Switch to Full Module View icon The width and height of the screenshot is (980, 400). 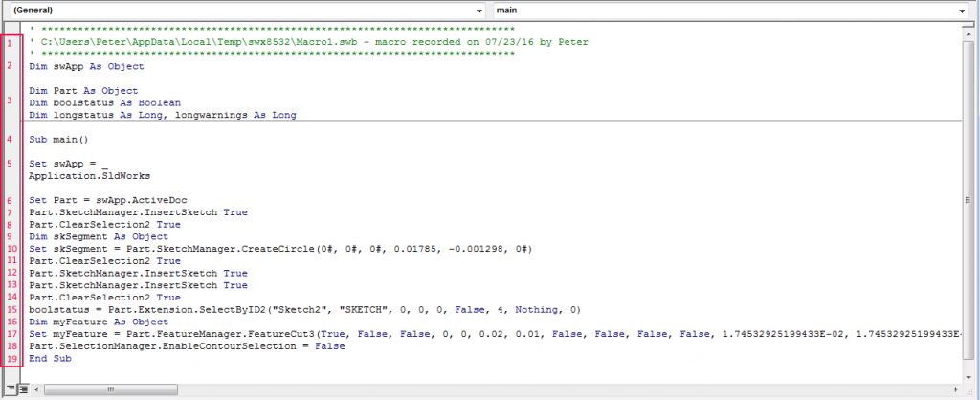click(22, 389)
